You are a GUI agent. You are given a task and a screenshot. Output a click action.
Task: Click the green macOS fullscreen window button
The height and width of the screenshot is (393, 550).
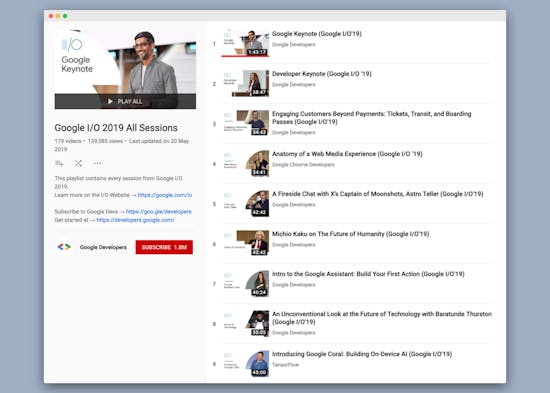coord(65,16)
